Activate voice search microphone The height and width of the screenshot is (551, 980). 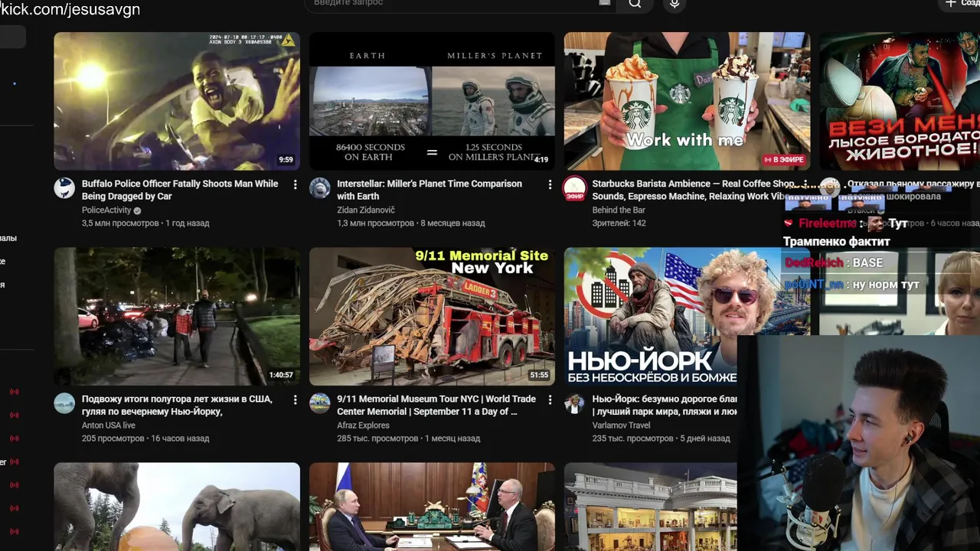(x=675, y=4)
